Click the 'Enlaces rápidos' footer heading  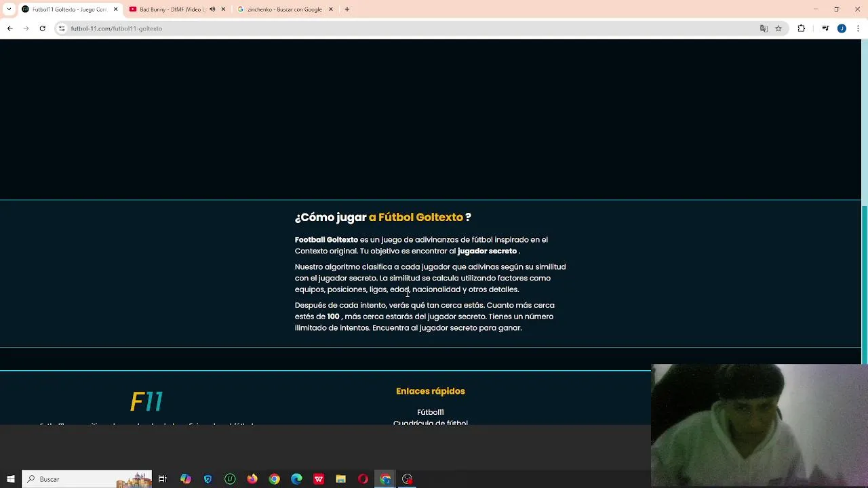pyautogui.click(x=431, y=391)
